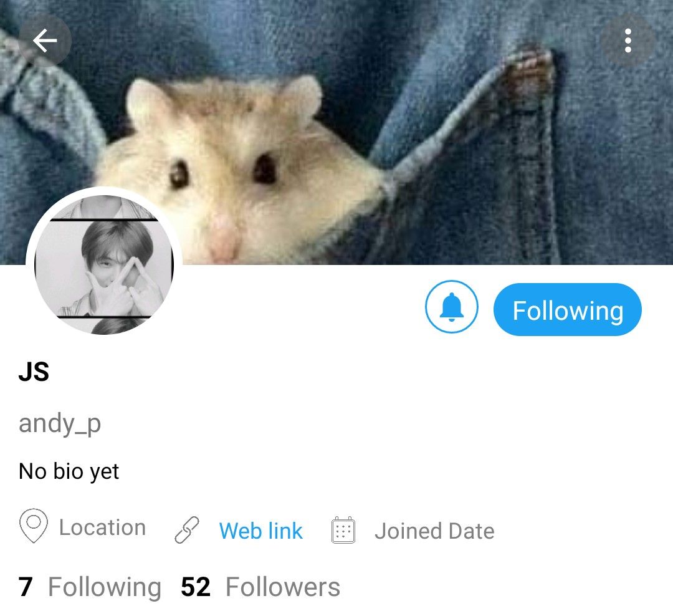Click the Location label
673x616 pixels.
click(102, 527)
